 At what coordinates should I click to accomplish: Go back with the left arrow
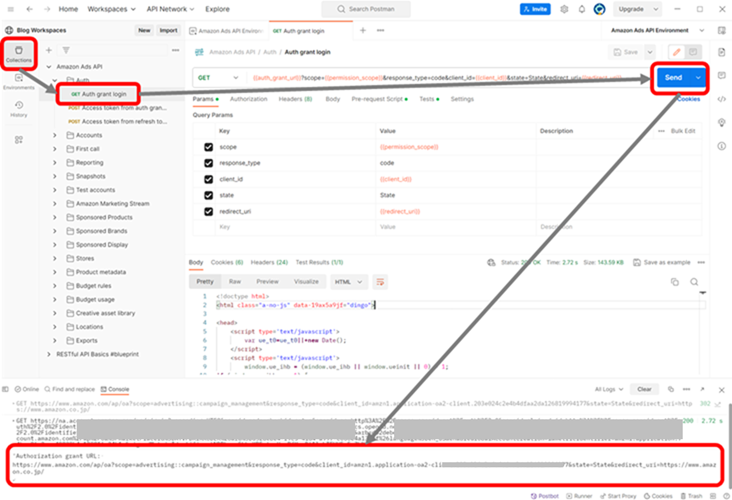29,9
